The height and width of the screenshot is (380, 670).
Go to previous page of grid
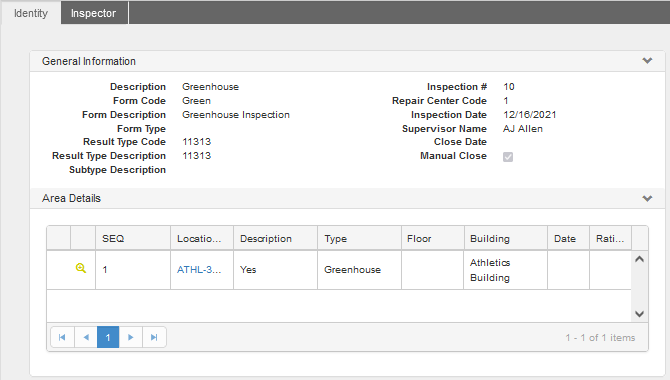(86, 337)
